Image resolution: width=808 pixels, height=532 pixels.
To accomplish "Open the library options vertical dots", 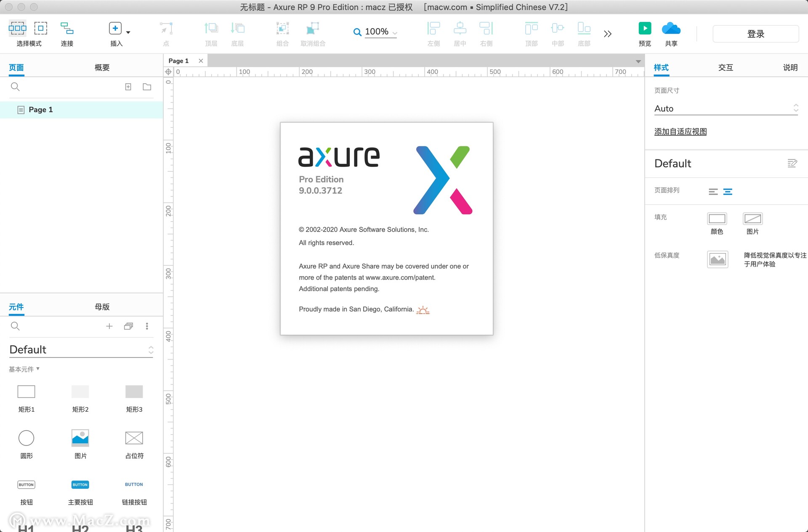I will coord(147,326).
